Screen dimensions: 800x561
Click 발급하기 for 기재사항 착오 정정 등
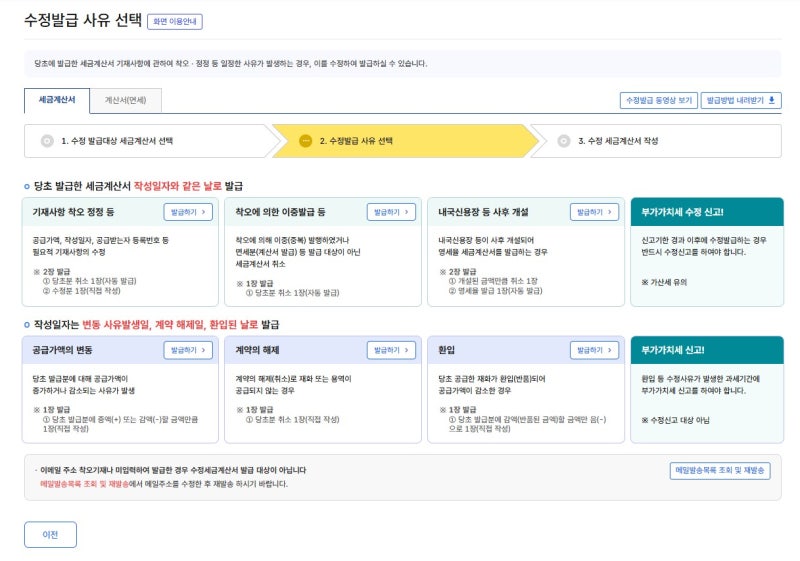(x=188, y=212)
